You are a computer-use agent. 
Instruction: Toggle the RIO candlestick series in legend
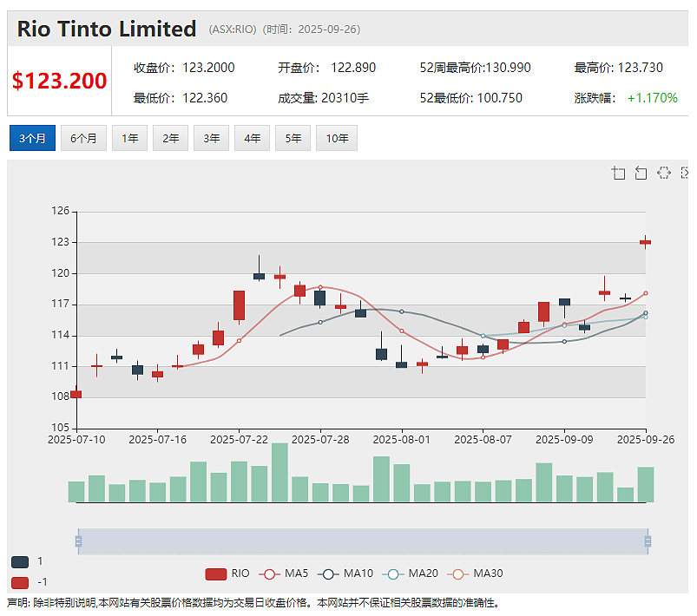point(227,573)
